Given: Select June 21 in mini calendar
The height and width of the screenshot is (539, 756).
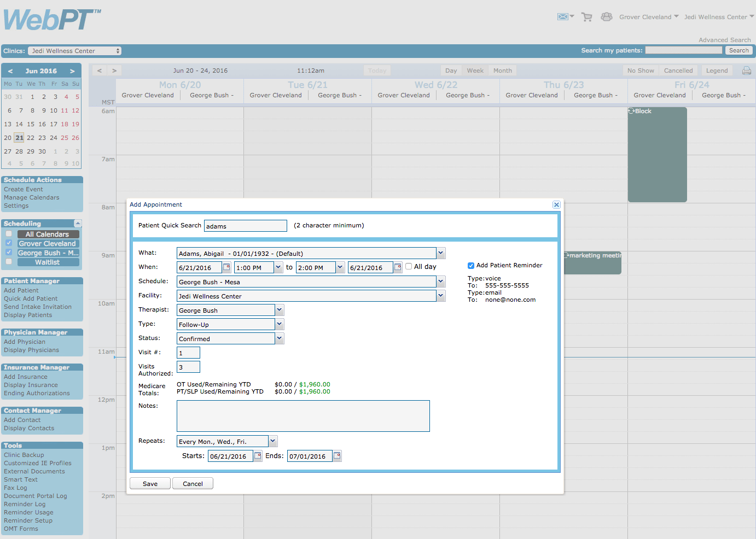Looking at the screenshot, I should pyautogui.click(x=19, y=138).
